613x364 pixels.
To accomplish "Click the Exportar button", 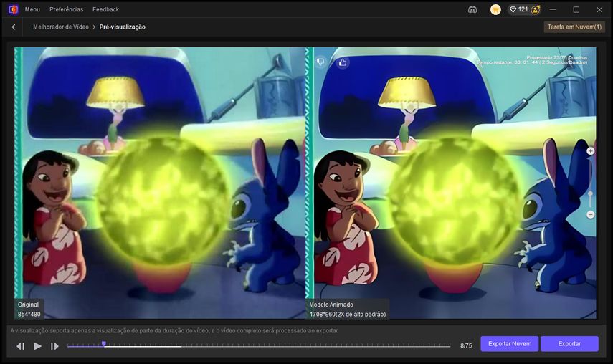I will (x=569, y=344).
